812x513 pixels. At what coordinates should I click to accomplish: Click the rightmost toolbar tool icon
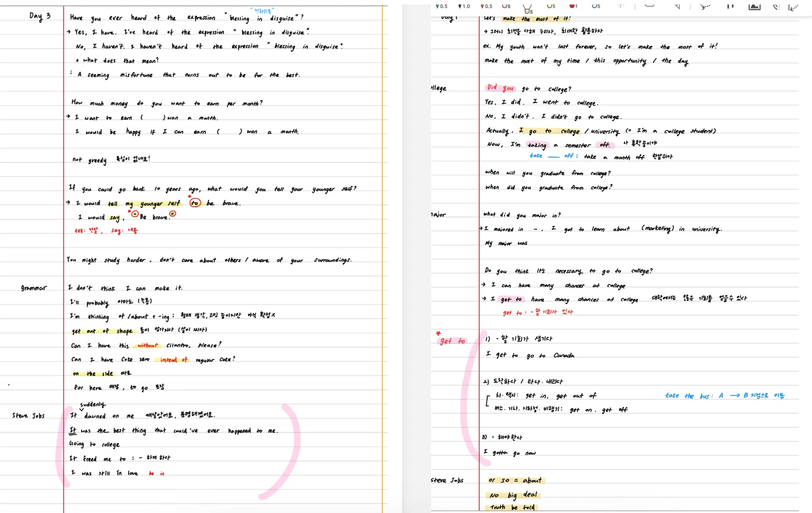coord(793,7)
